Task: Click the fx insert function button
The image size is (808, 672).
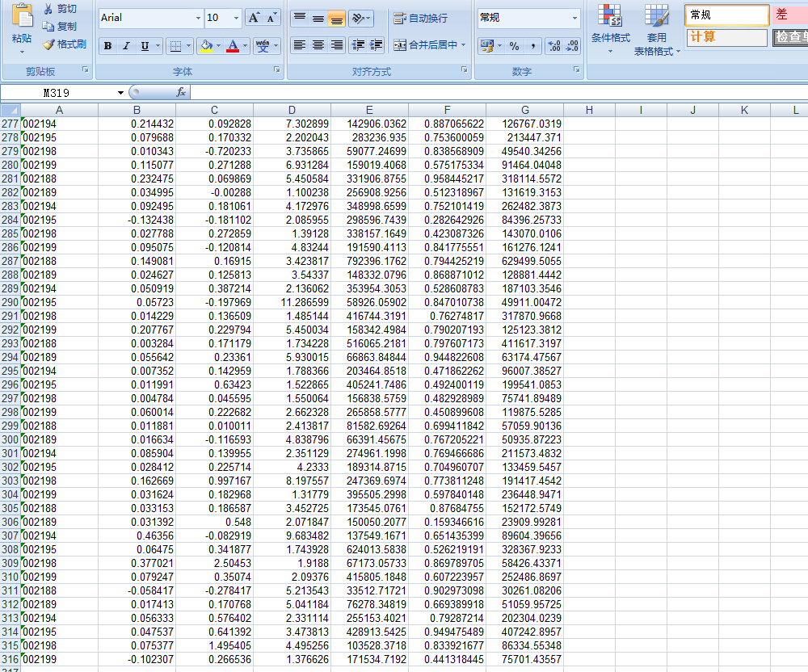Action: point(180,92)
